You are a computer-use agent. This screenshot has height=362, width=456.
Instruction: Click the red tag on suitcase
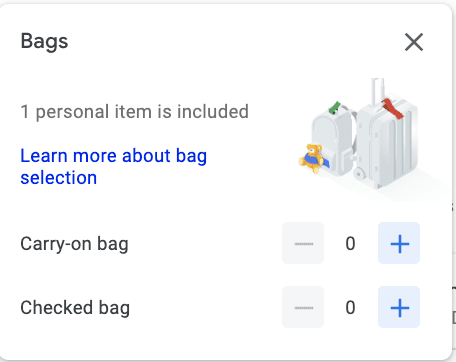coord(393,109)
